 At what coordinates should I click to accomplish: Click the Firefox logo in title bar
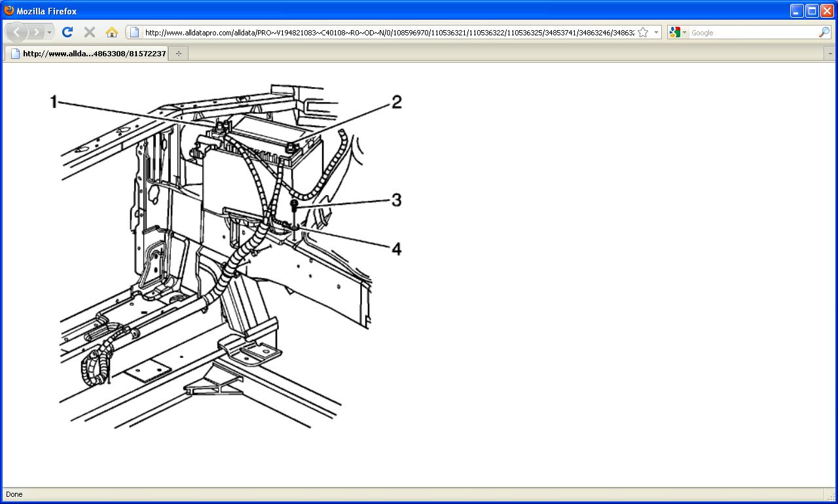9,10
